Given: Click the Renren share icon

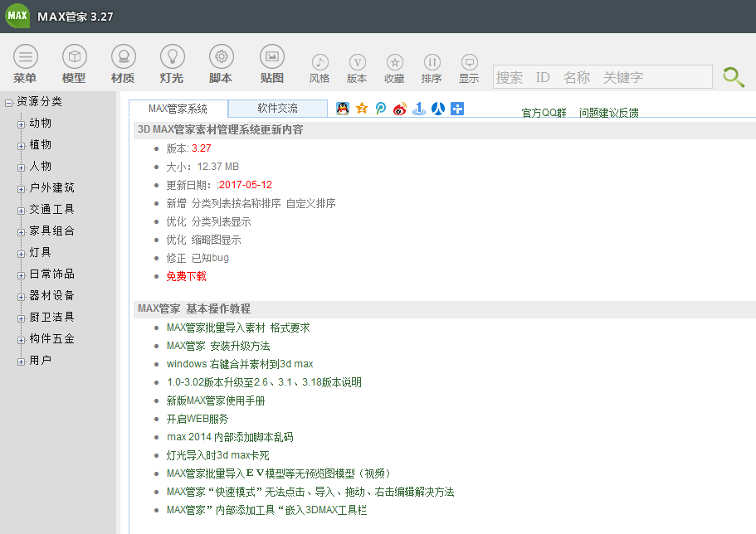Looking at the screenshot, I should [x=438, y=109].
